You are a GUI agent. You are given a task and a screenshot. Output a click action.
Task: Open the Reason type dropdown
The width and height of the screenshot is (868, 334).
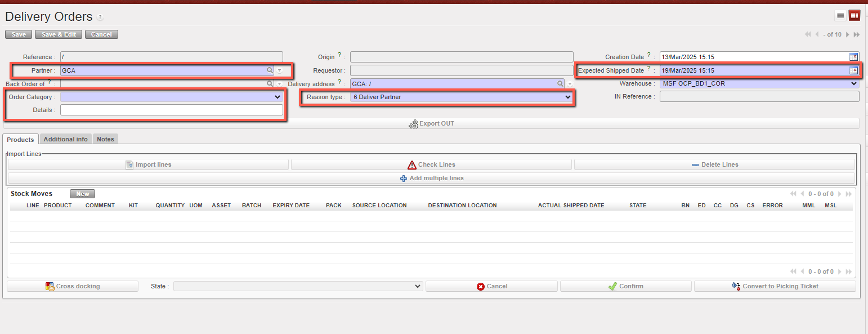(x=567, y=97)
